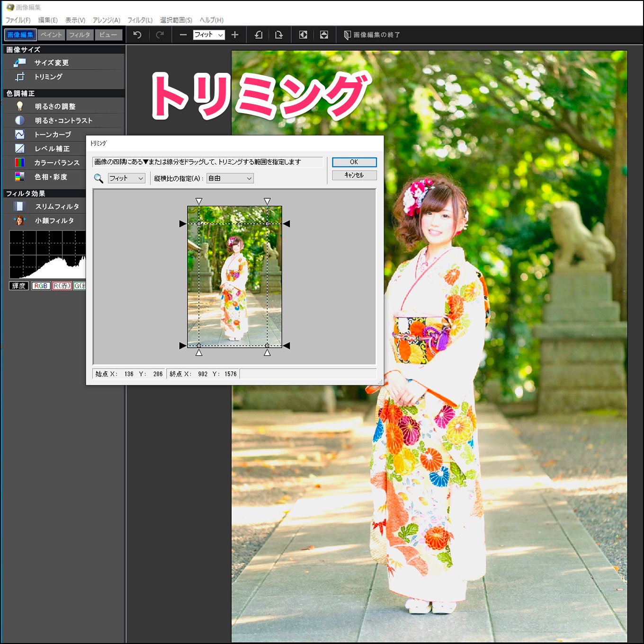
Task: Open the アレンジ(A) menu
Action: [x=107, y=20]
